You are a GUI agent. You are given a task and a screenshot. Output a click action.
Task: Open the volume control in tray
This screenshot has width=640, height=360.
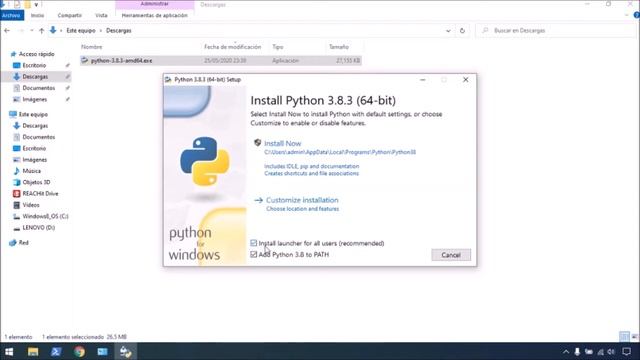coord(611,351)
